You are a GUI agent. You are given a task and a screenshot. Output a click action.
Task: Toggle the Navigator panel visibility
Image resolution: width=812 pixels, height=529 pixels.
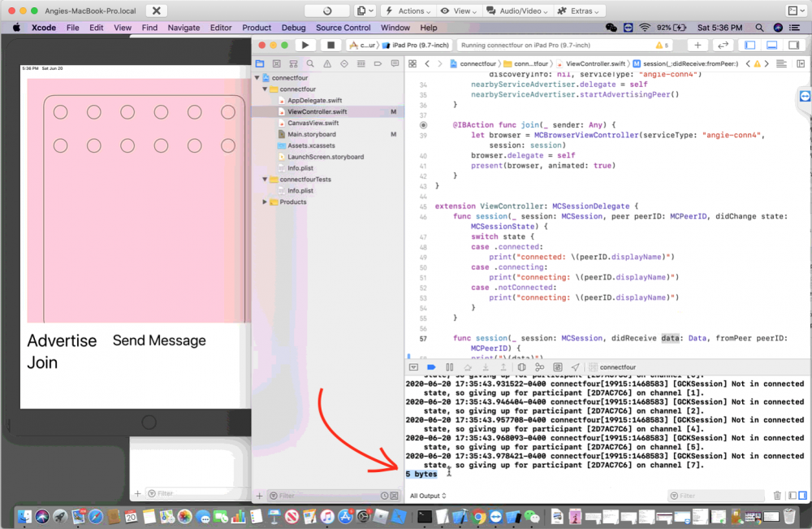[x=750, y=46]
